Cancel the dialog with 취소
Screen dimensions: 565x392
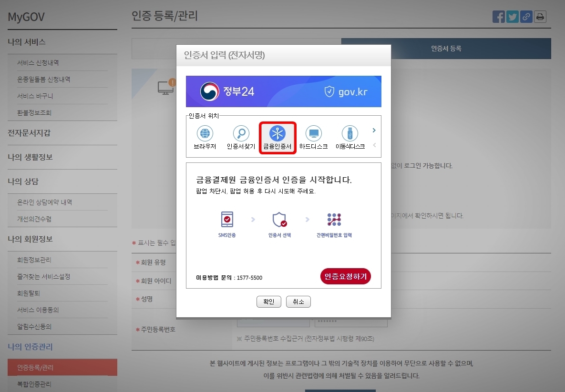tap(298, 302)
